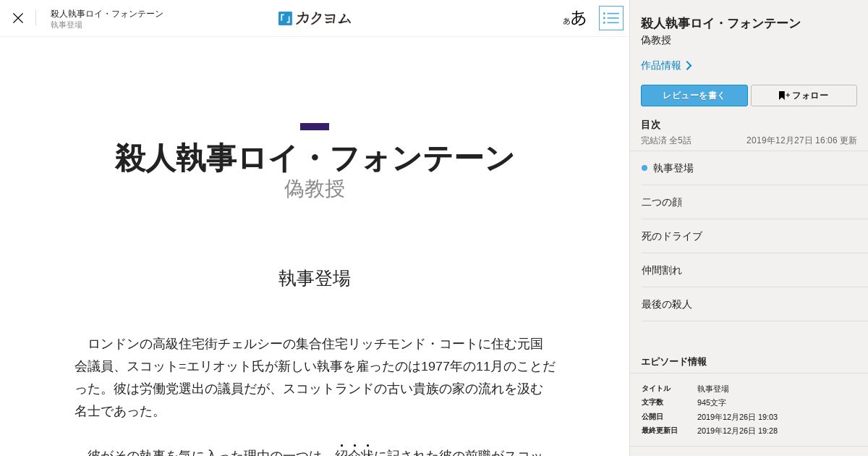Open episode 二つの顔
The width and height of the screenshot is (868, 456).
[754, 202]
